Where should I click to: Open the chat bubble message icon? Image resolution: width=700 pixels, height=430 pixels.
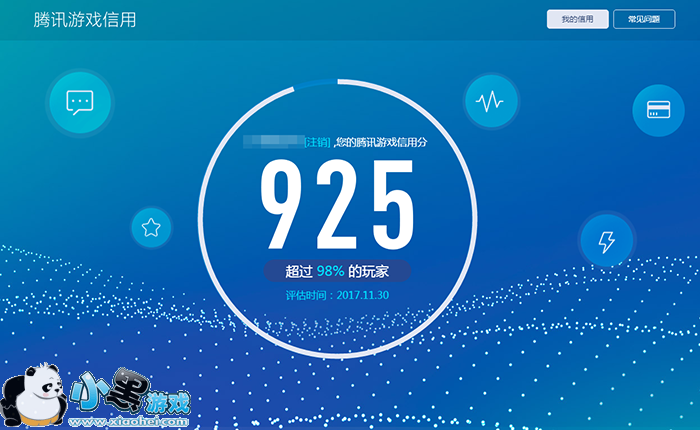pyautogui.click(x=80, y=103)
